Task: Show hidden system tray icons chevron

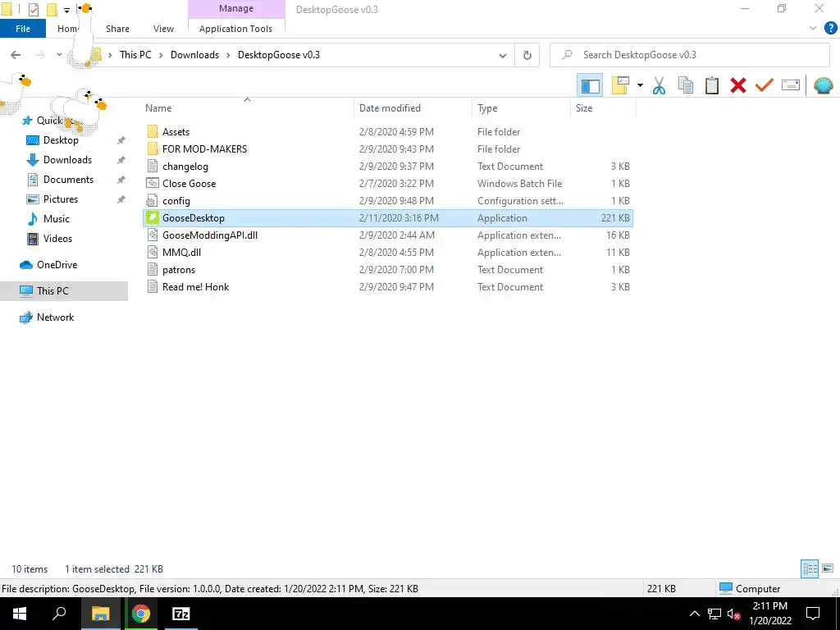Action: (x=694, y=614)
